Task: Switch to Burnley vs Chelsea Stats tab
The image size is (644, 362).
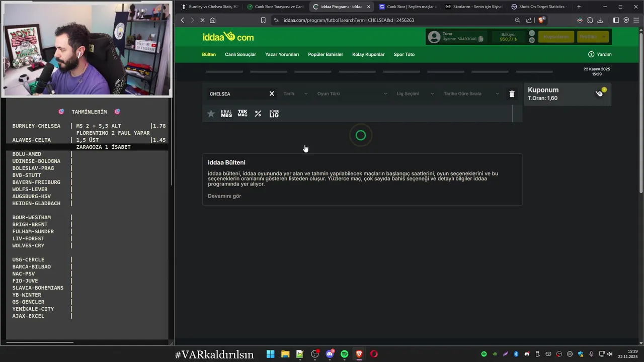Action: point(209,7)
